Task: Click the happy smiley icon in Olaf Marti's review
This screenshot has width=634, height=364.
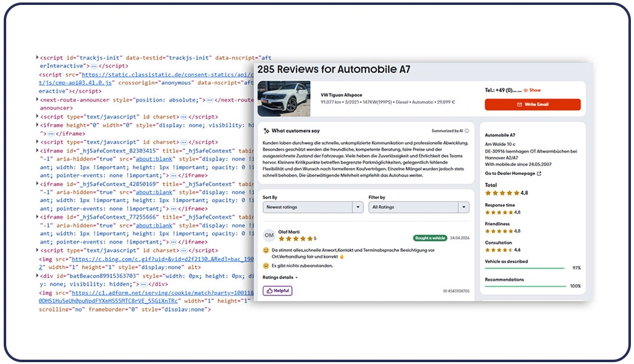Action: 266,250
